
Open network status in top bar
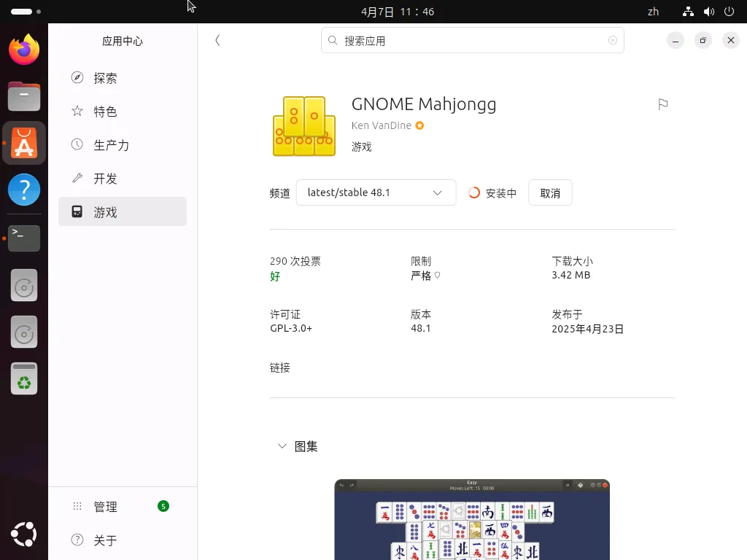(x=688, y=12)
